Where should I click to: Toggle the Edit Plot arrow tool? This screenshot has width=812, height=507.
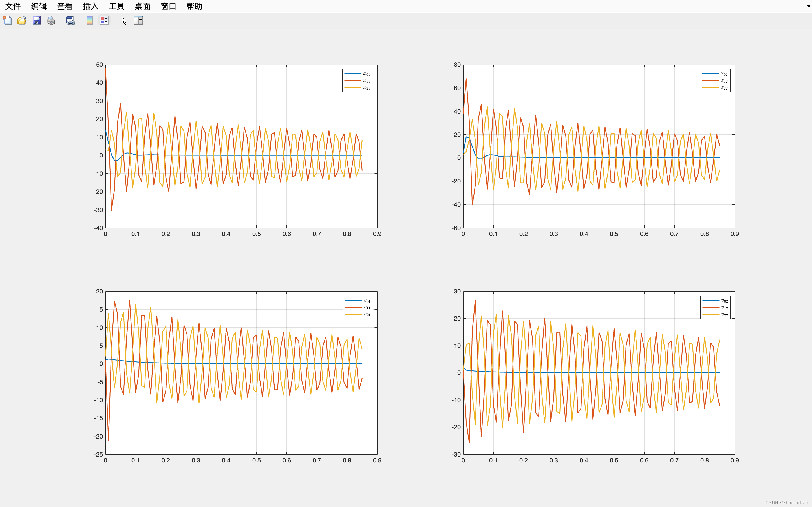click(124, 21)
